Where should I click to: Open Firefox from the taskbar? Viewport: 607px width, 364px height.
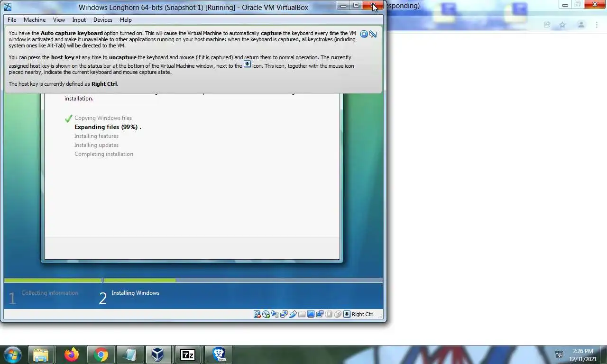click(71, 354)
